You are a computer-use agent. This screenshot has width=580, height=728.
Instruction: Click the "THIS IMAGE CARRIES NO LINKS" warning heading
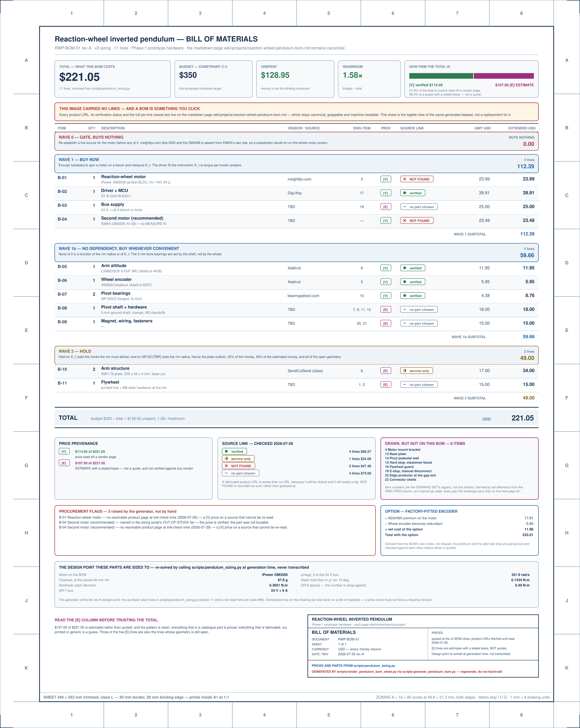click(130, 109)
